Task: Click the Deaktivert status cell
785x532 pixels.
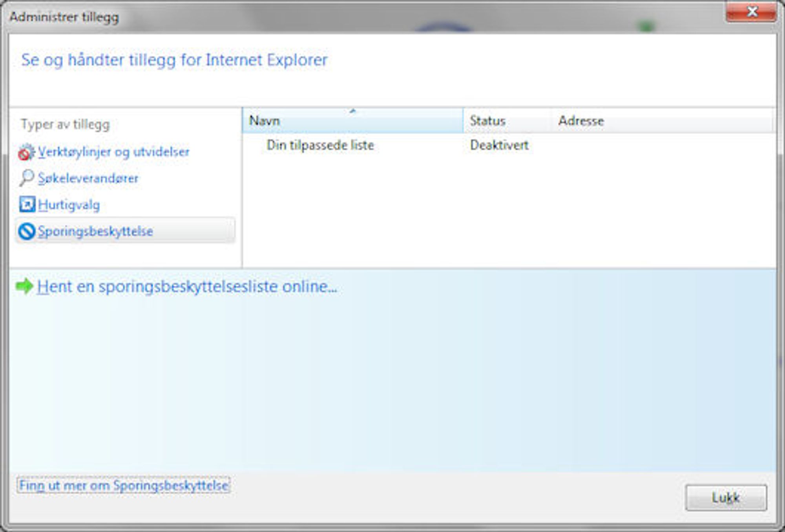Action: (x=499, y=145)
